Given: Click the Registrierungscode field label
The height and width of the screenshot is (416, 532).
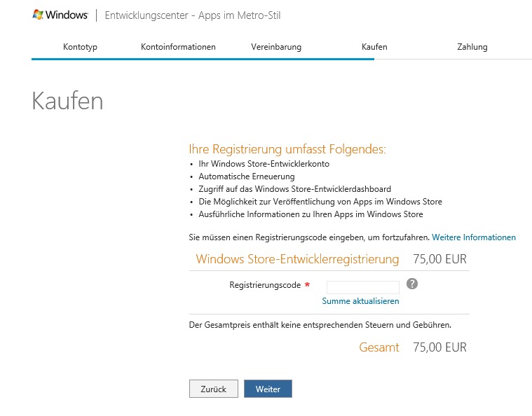Looking at the screenshot, I should (x=265, y=285).
